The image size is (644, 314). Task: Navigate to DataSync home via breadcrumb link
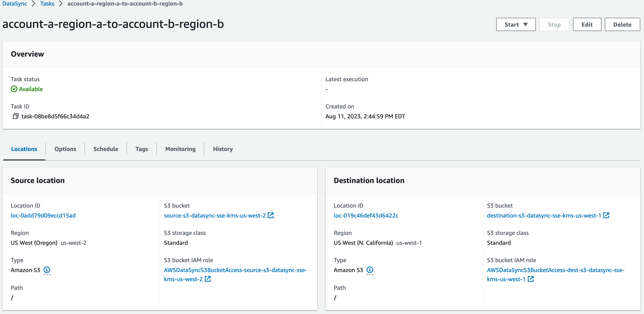14,4
